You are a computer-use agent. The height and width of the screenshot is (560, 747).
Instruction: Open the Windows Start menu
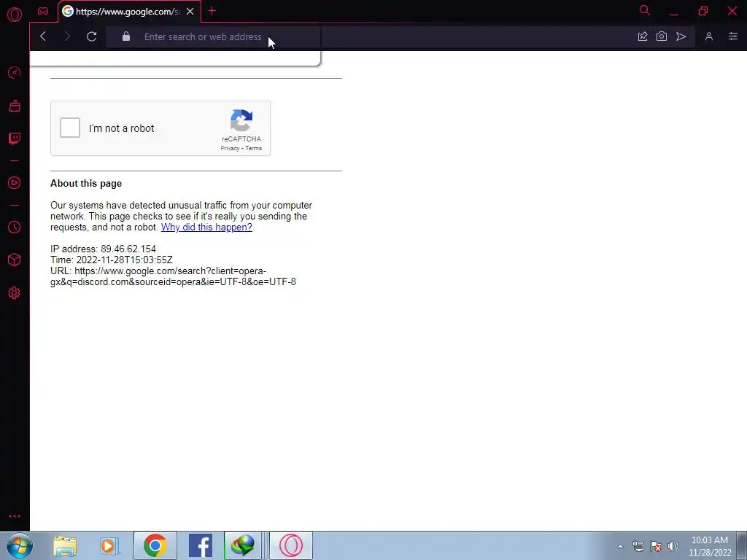tap(19, 545)
